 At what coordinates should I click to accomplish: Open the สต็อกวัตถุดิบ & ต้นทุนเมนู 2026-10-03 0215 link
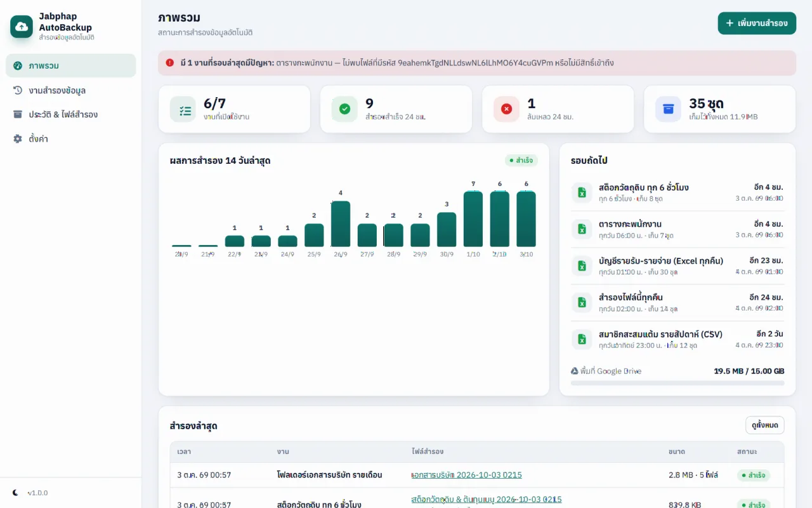tap(486, 499)
